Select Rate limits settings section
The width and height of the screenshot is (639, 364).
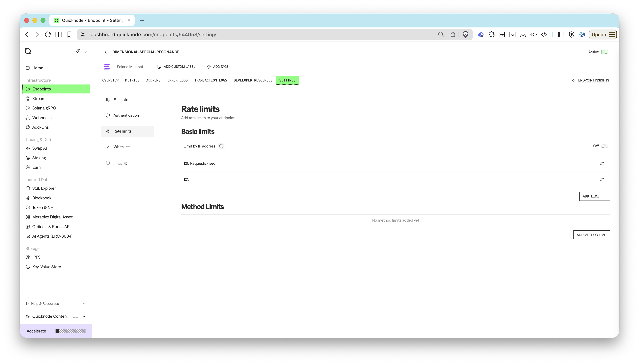(x=127, y=131)
